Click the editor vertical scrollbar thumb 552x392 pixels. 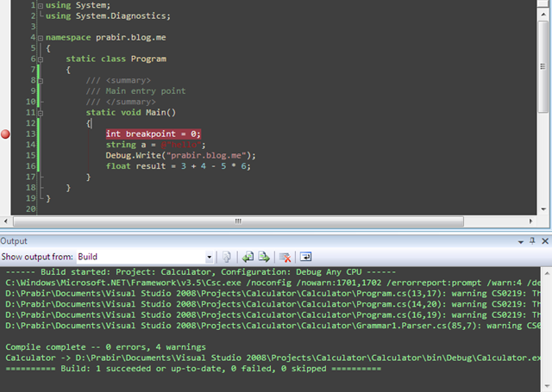coord(543,67)
